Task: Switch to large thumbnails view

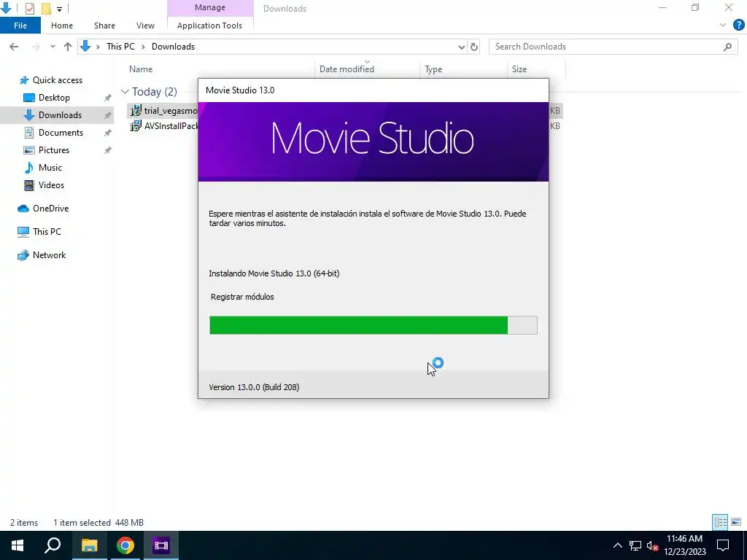Action: (x=736, y=522)
